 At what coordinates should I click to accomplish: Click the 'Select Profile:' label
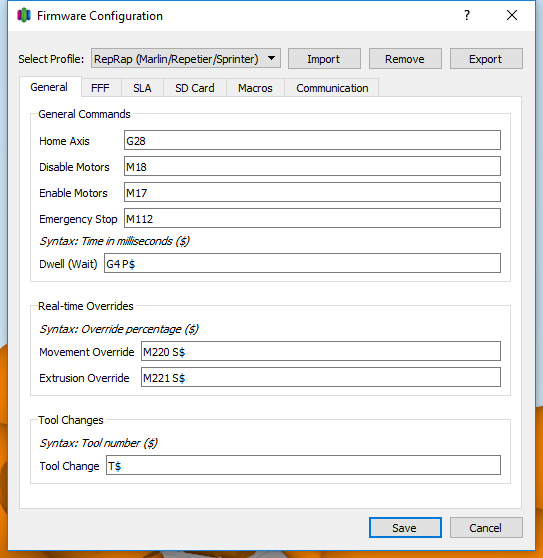point(51,59)
